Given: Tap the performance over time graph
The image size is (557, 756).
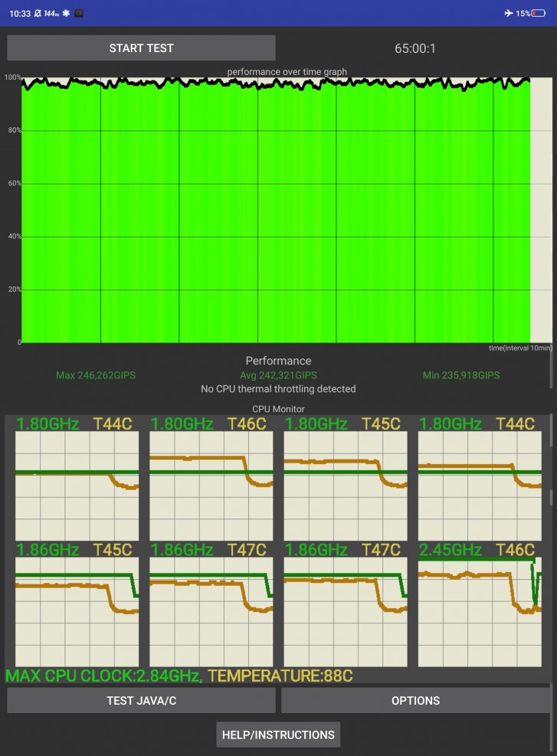Looking at the screenshot, I should [x=276, y=209].
